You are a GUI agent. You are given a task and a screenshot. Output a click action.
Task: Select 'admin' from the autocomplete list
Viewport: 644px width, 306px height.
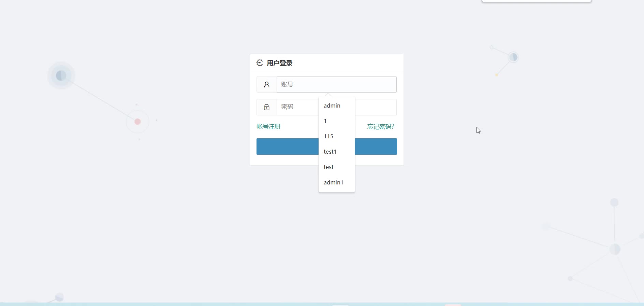(x=337, y=106)
